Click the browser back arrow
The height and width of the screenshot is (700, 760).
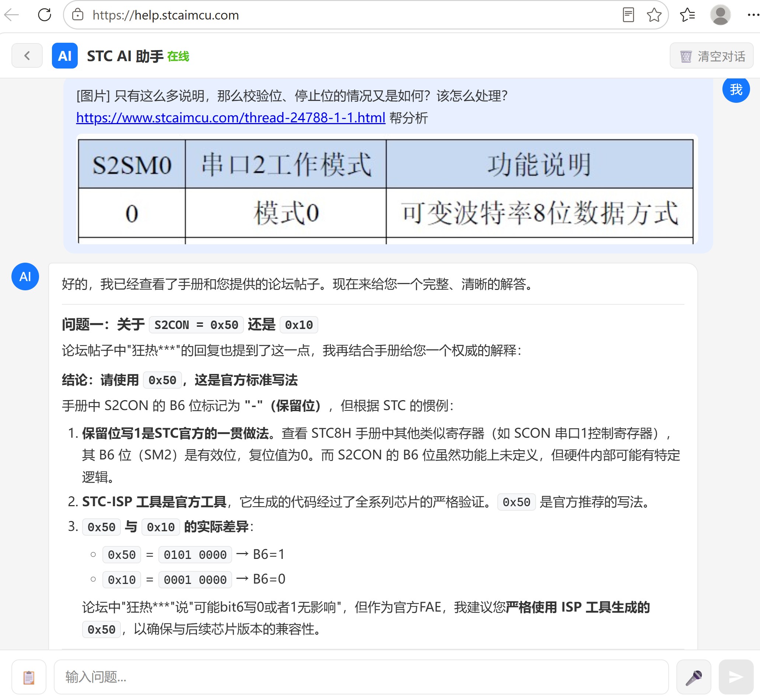[11, 15]
